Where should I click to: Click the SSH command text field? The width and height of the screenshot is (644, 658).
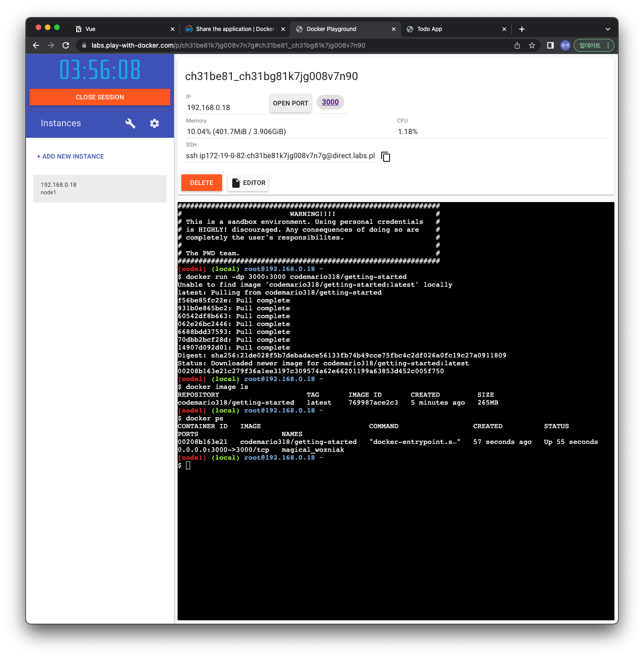click(x=280, y=156)
